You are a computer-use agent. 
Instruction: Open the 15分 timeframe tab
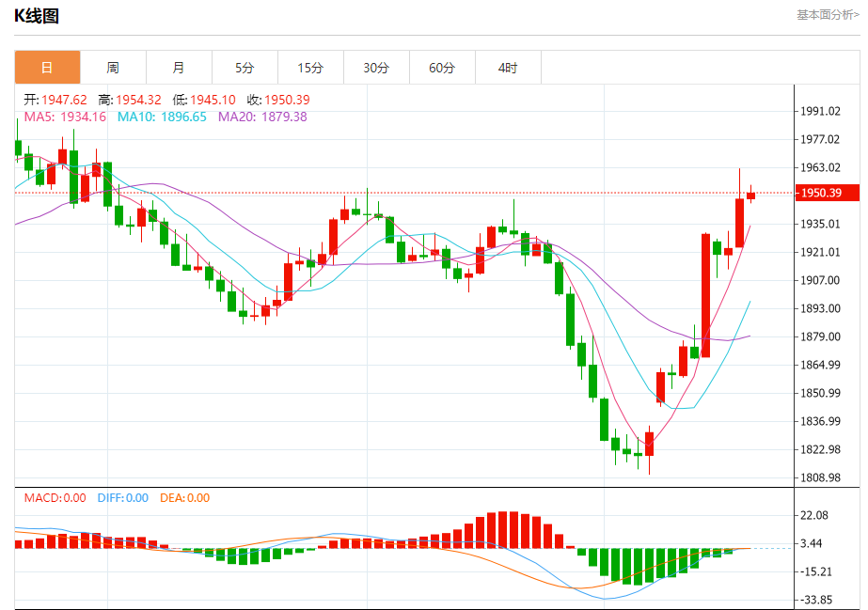[x=310, y=68]
